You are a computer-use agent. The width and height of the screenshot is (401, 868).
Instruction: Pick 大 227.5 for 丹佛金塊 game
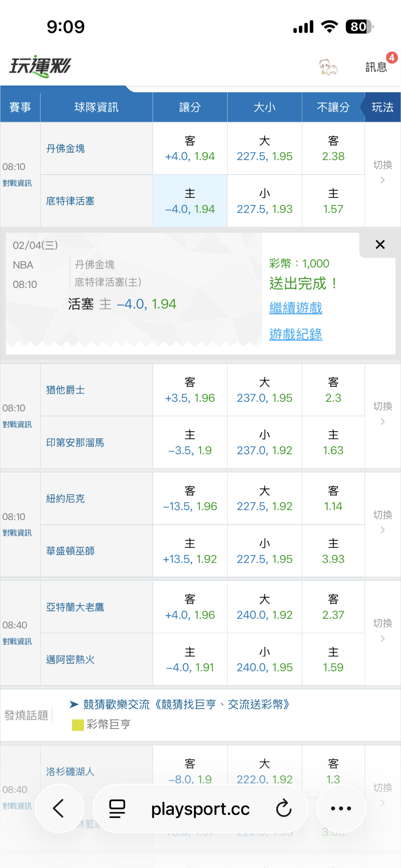pos(264,149)
